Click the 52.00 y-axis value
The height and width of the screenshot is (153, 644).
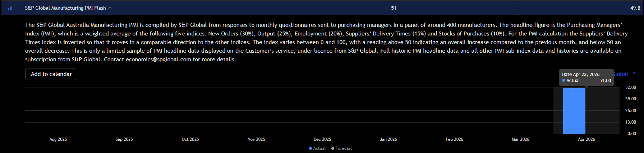click(x=631, y=87)
